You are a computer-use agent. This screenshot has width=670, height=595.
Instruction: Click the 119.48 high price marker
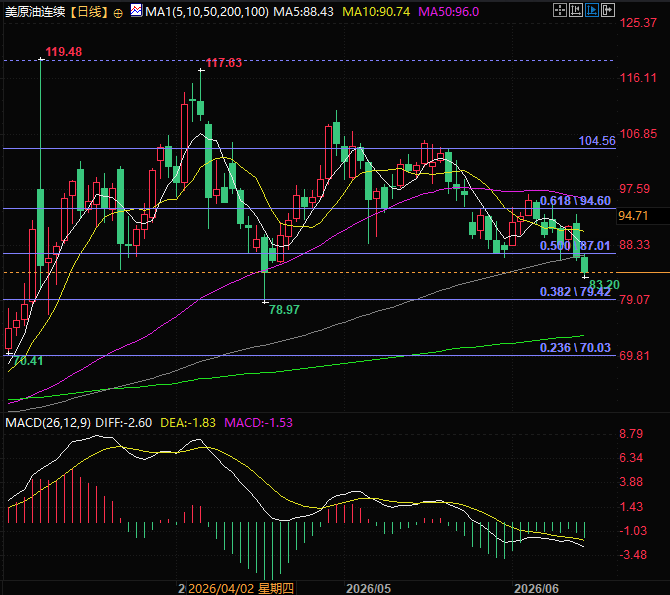64,52
